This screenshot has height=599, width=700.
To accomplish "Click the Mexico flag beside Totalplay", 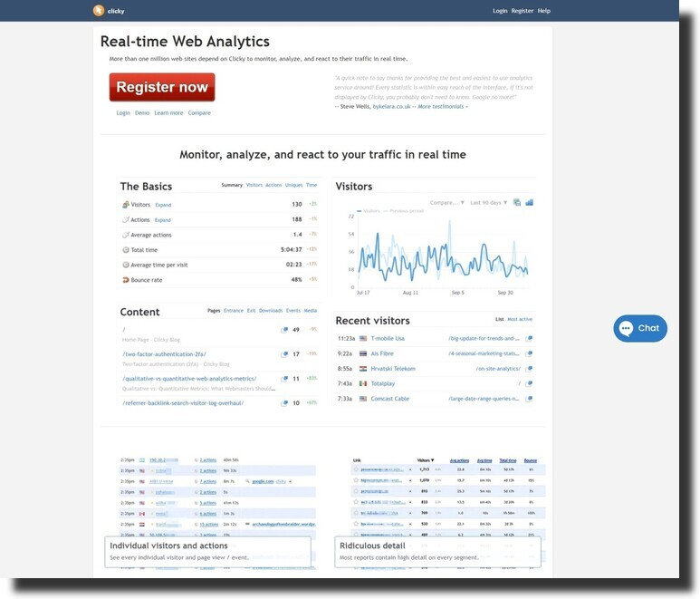I will pyautogui.click(x=363, y=383).
